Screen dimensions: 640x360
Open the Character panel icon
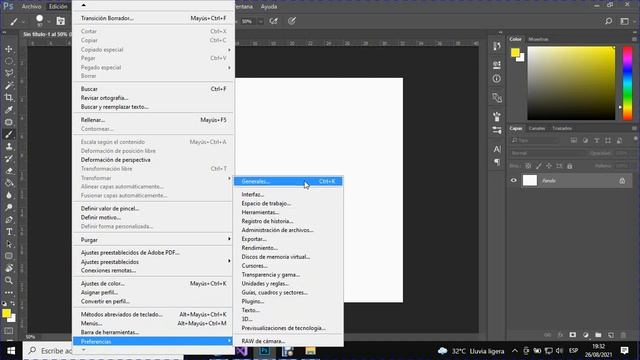(497, 149)
